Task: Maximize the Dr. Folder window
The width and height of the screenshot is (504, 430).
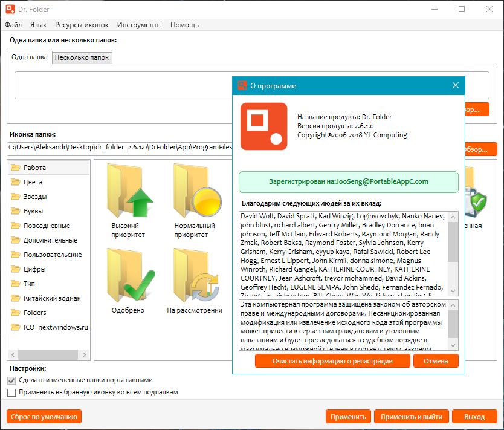Action: point(462,9)
